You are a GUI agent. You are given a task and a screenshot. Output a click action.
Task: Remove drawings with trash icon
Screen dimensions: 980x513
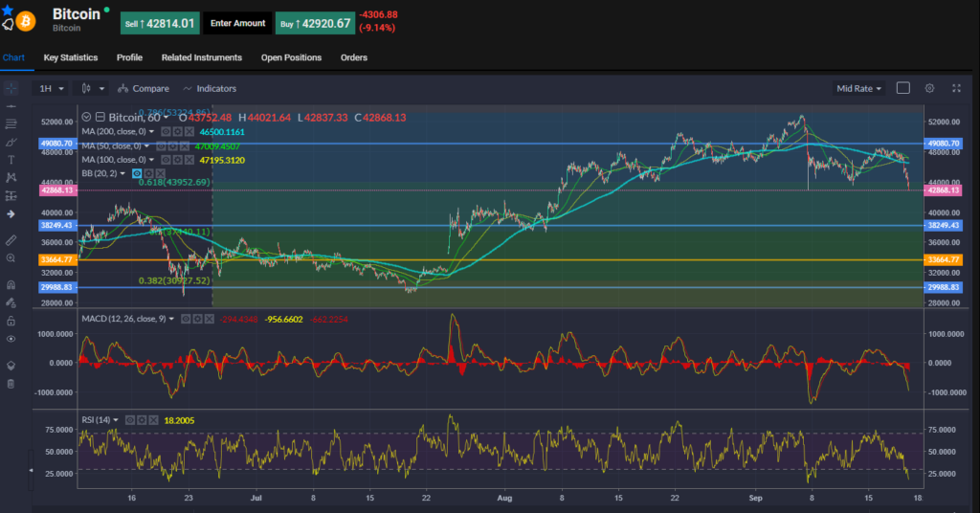pos(11,384)
